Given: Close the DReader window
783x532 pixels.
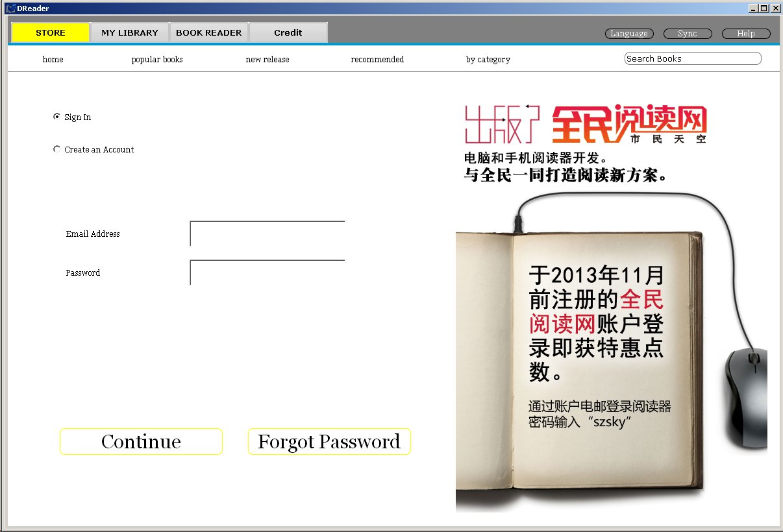Looking at the screenshot, I should [775, 8].
